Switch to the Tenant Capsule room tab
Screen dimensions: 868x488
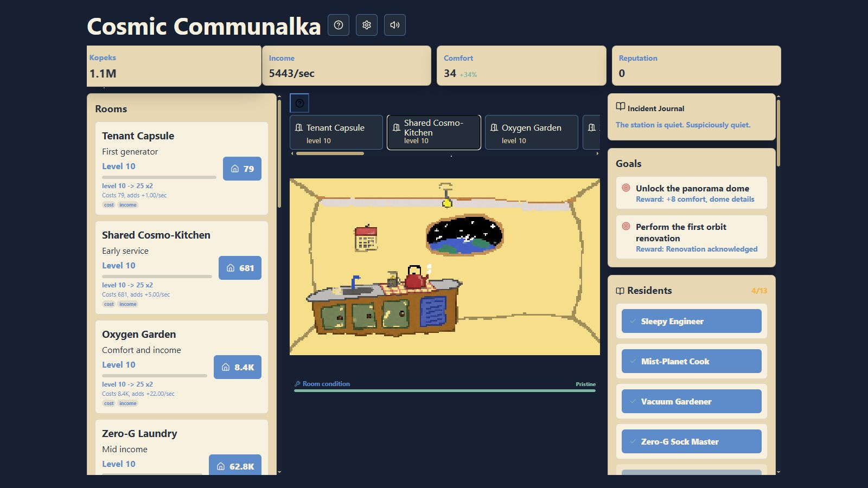[336, 132]
